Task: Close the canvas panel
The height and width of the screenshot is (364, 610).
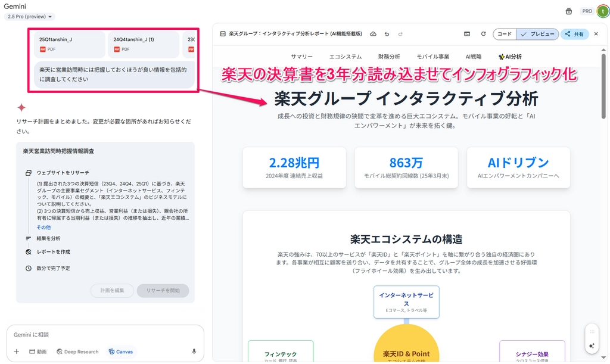Action: 596,34
